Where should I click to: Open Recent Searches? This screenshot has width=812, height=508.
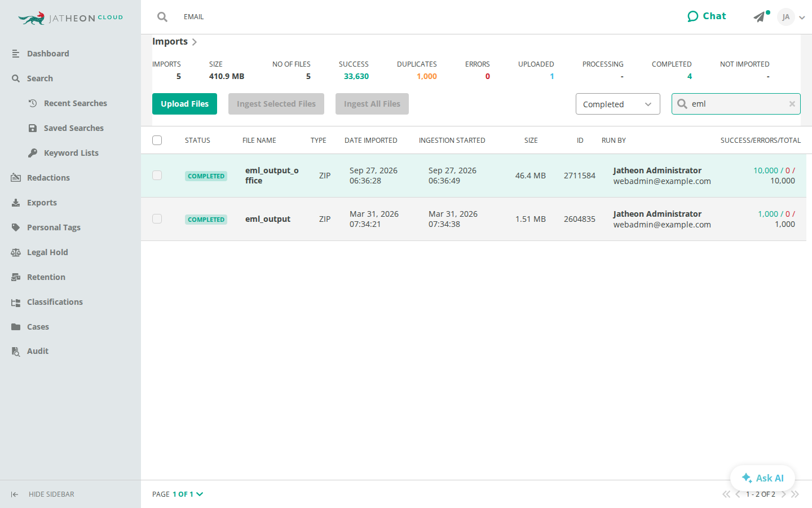tap(75, 103)
